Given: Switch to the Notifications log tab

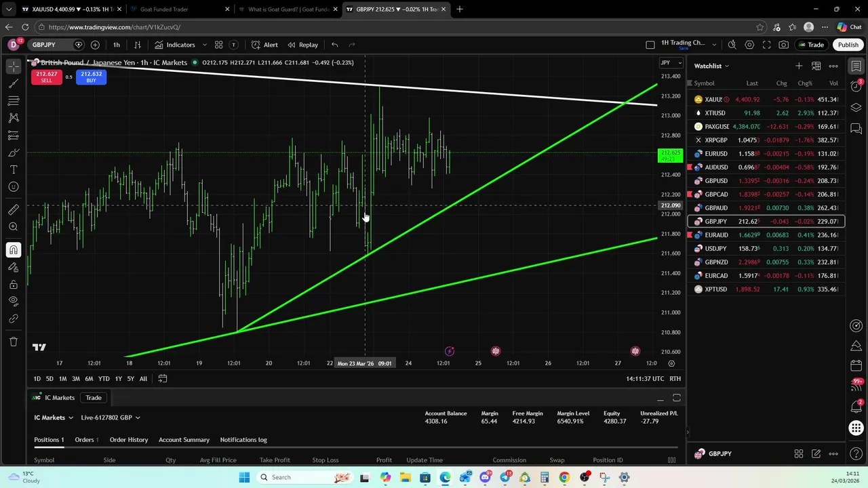Looking at the screenshot, I should pos(243,440).
